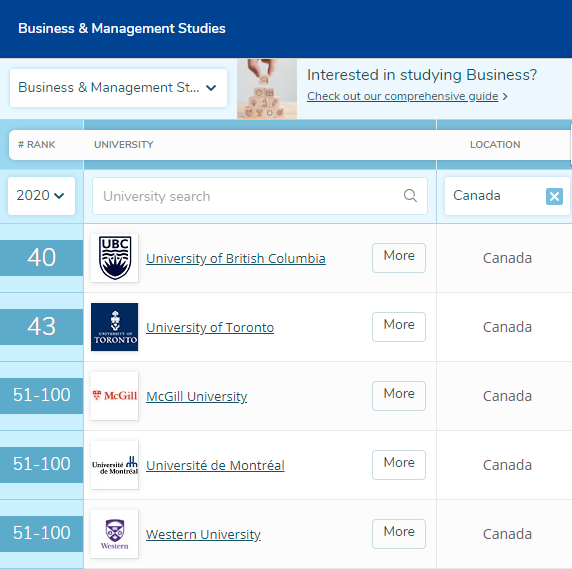The height and width of the screenshot is (569, 572).
Task: Open the 2020 year dropdown
Action: (41, 196)
